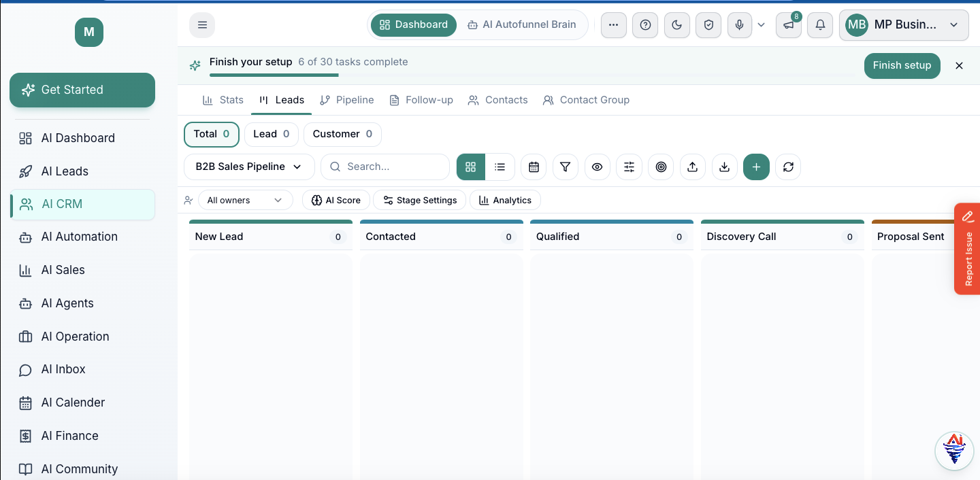Image resolution: width=980 pixels, height=480 pixels.
Task: Open the B2B Sales Pipeline dropdown
Action: coord(249,167)
